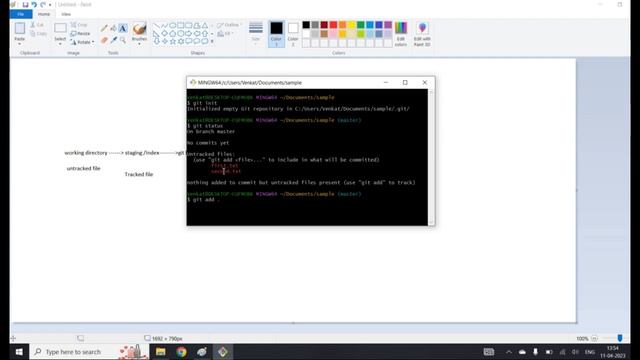Click the 'Tracked file' text on canvas

click(x=139, y=174)
